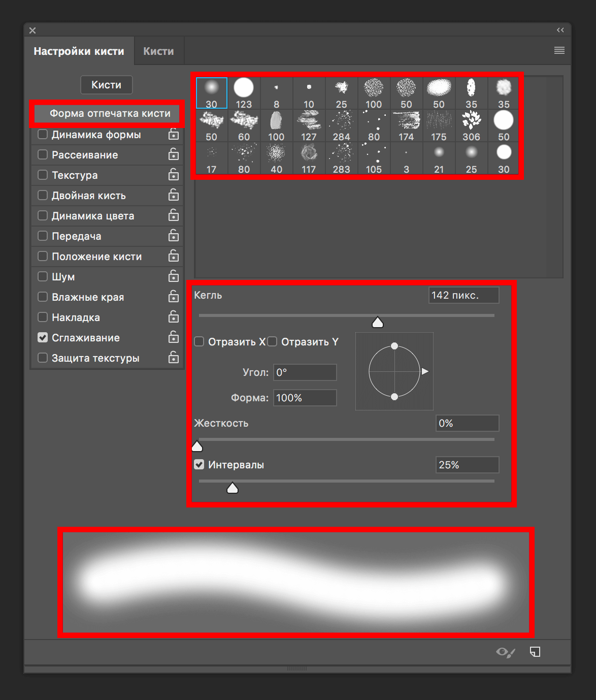596x700 pixels.
Task: Toggle the lock icon next to Текстура
Action: (174, 175)
